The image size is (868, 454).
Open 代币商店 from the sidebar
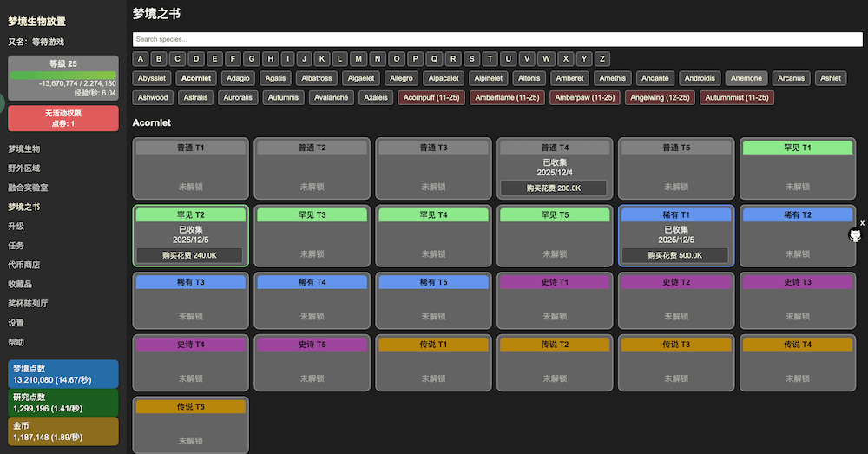click(x=24, y=265)
